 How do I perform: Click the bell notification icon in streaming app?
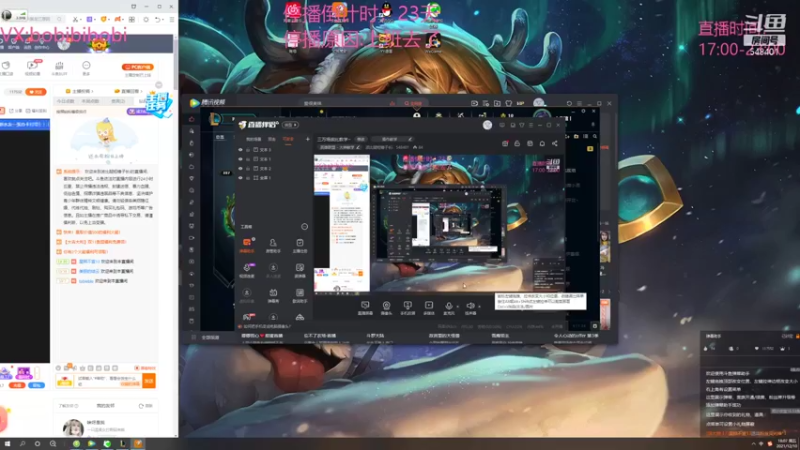pos(542,144)
